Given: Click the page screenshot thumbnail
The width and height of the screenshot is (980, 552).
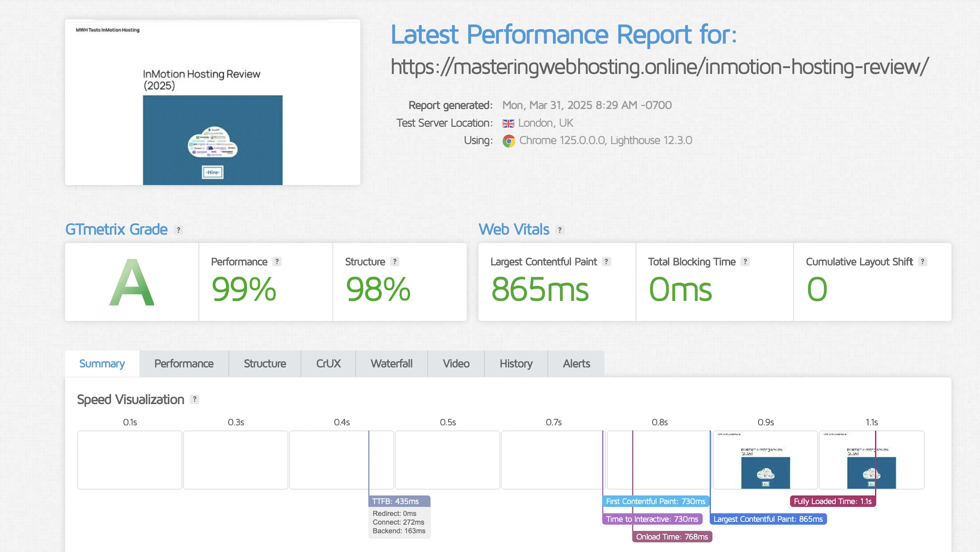Looking at the screenshot, I should 212,102.
